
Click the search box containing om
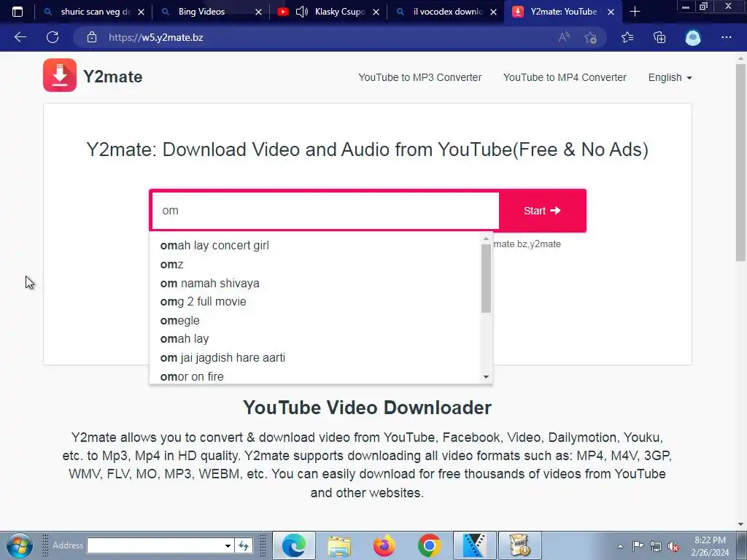pyautogui.click(x=325, y=211)
